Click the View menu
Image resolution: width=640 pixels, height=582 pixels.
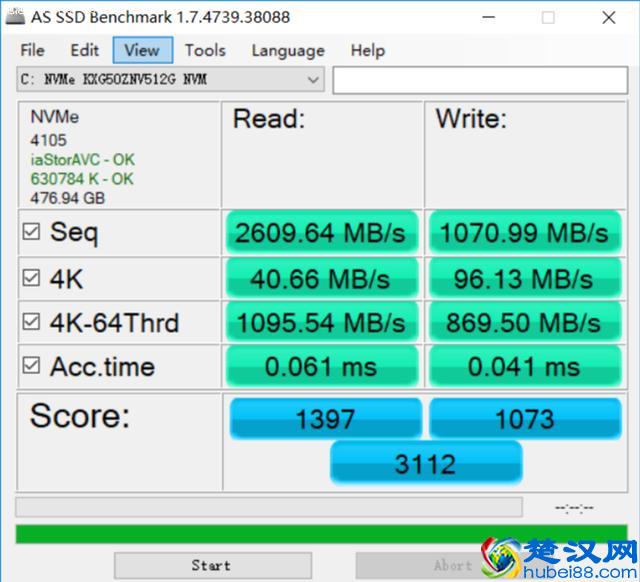click(142, 50)
